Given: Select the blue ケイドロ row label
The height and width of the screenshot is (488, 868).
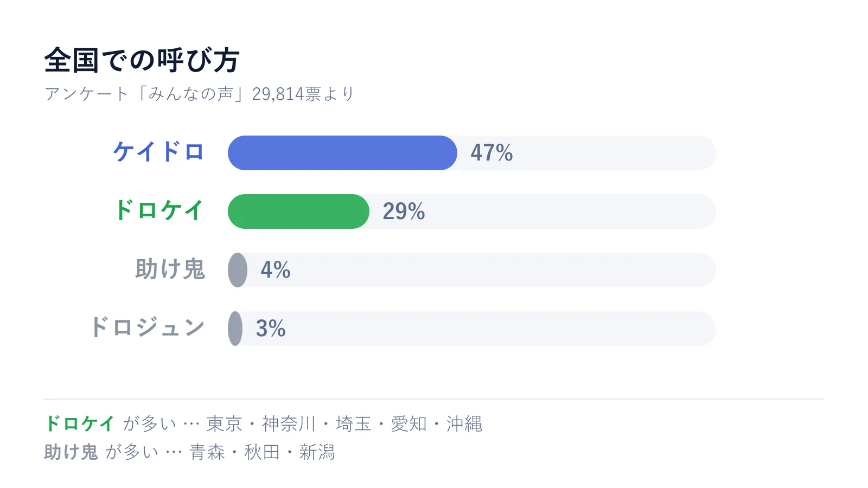Looking at the screenshot, I should coord(158,152).
